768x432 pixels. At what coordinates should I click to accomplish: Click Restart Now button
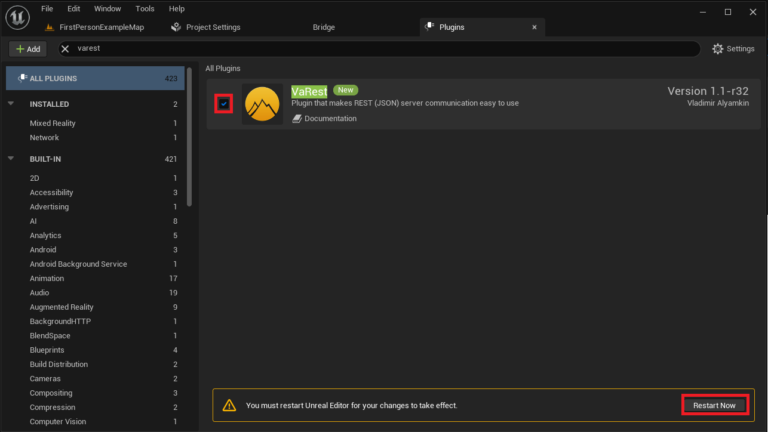(x=714, y=406)
